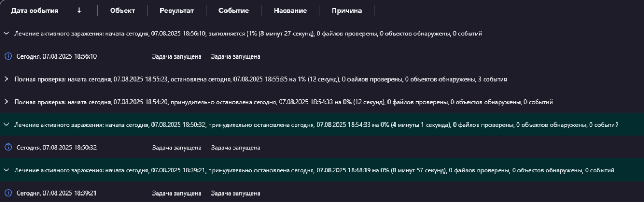
Task: Expand chevron of Полная проверка started 18:55:23
Action: pos(6,79)
